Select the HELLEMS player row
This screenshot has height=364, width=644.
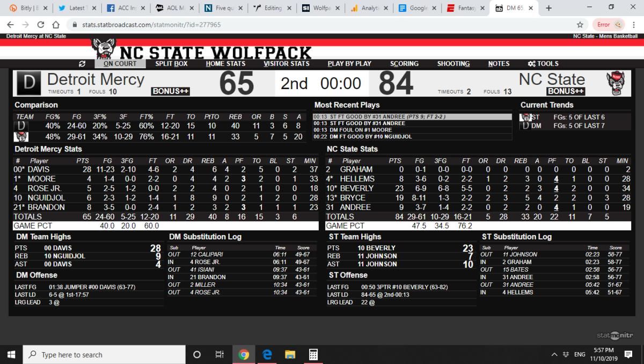[x=478, y=179]
